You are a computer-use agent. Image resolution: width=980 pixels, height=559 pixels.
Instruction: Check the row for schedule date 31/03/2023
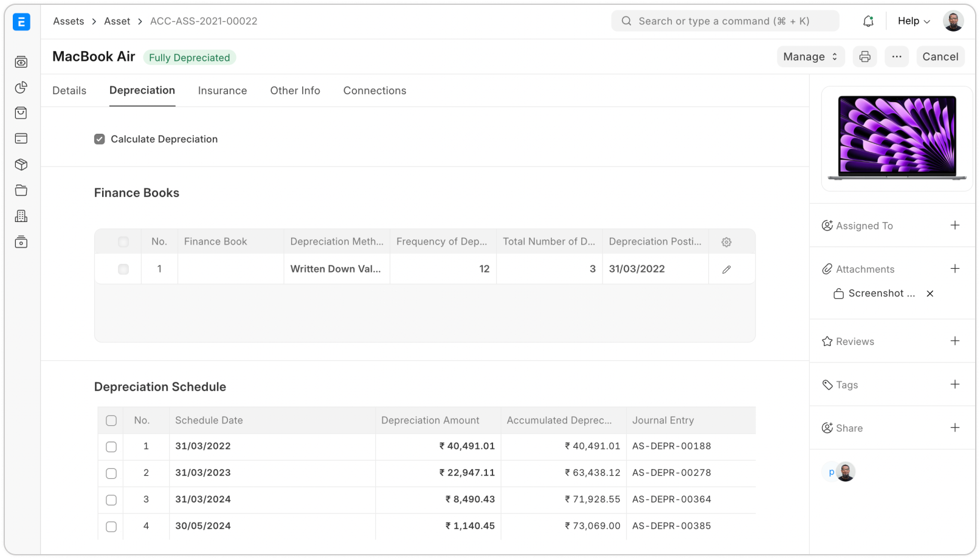111,473
